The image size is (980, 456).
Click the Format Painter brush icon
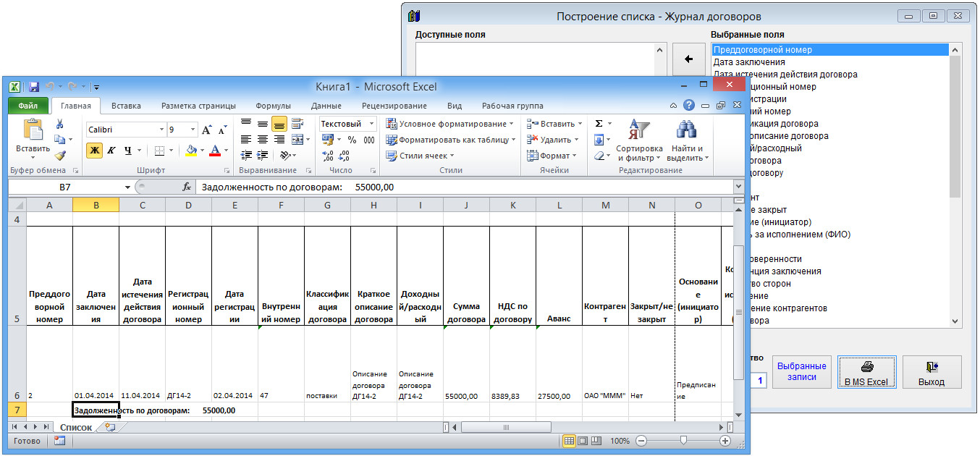(x=60, y=155)
